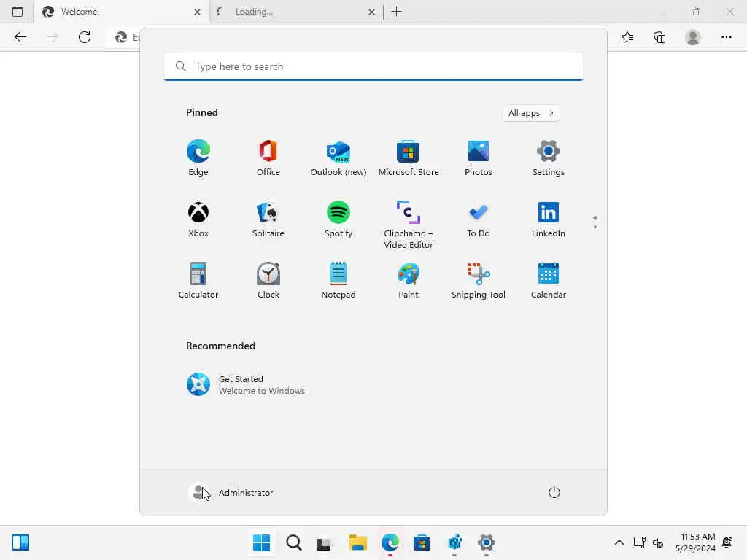
Task: Open the tab actions menu in Edge
Action: [x=18, y=12]
